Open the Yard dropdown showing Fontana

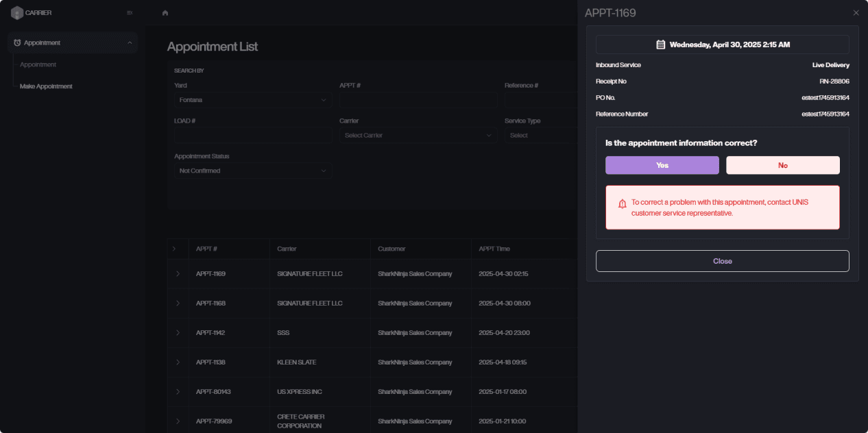pyautogui.click(x=253, y=100)
